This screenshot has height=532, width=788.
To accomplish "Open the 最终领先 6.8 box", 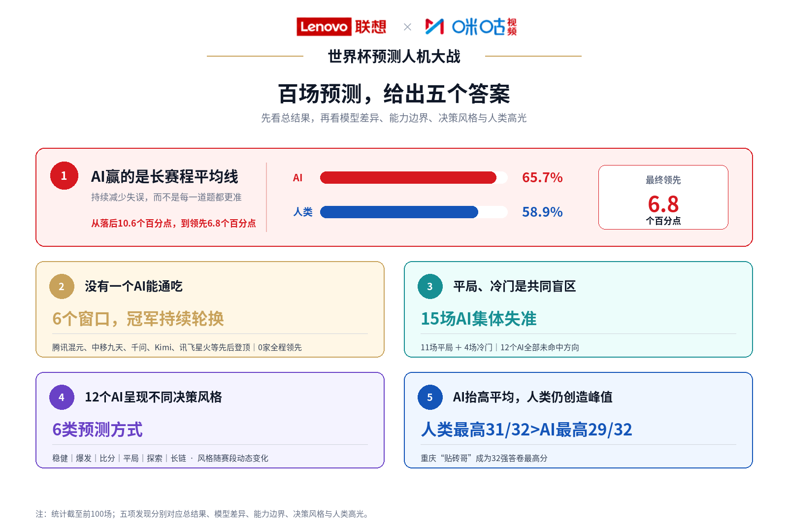I will (x=663, y=197).
